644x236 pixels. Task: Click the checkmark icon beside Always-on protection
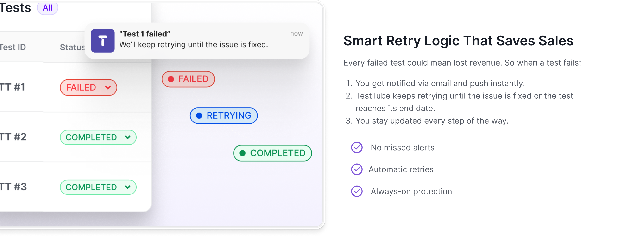(x=357, y=191)
